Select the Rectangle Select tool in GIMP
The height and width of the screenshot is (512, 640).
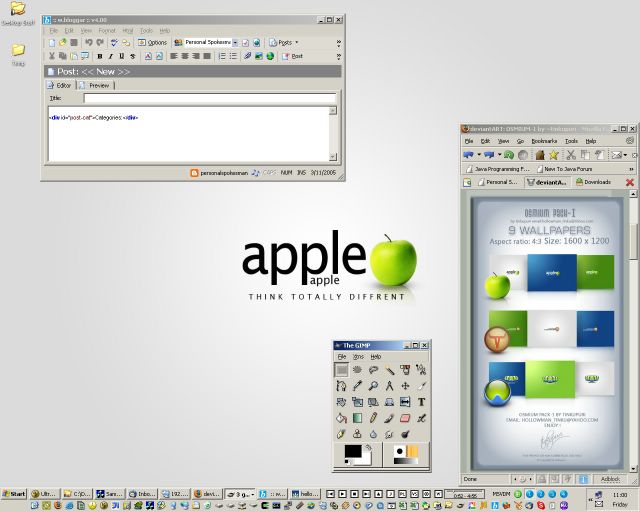click(x=341, y=370)
